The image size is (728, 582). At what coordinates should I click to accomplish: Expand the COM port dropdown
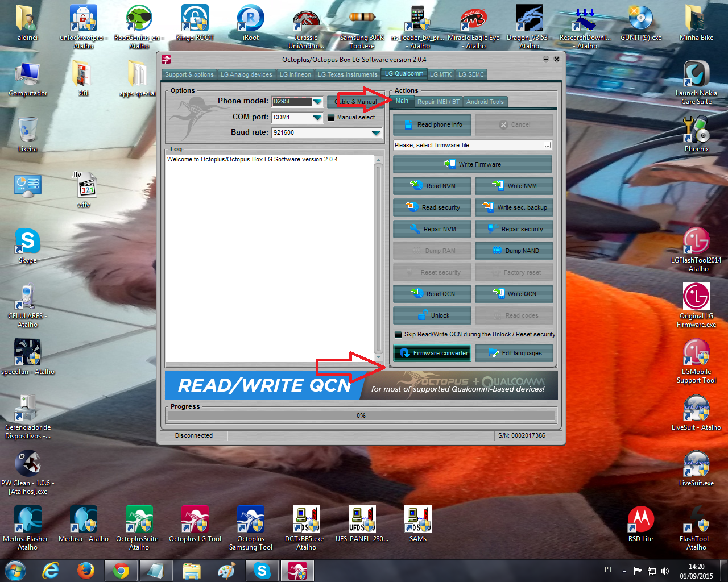(x=317, y=118)
